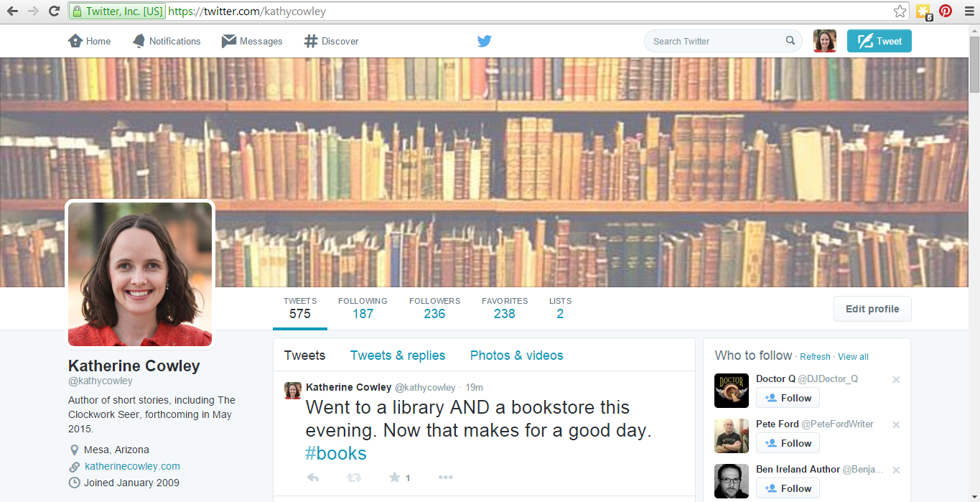Open Pete Ford's avatar thumbnail
Screen dimensions: 980x502
pyautogui.click(x=732, y=436)
